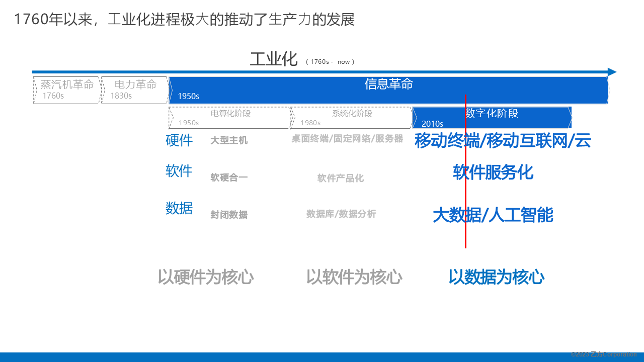Select the 数字化阶段 blue stage shape
Viewport: 644px width, 362px height.
point(492,117)
